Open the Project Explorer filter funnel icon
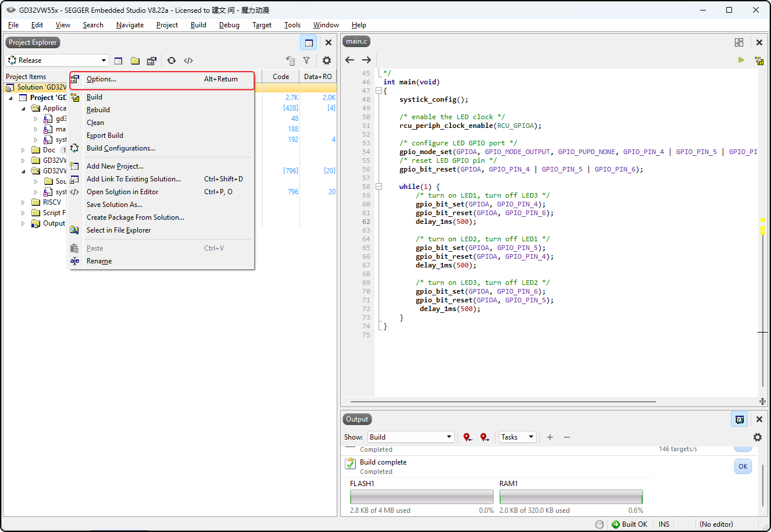Viewport: 771px width, 532px height. tap(306, 60)
